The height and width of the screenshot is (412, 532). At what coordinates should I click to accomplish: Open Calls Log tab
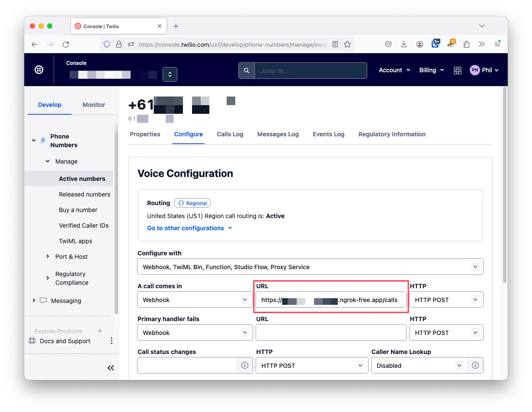click(x=230, y=134)
